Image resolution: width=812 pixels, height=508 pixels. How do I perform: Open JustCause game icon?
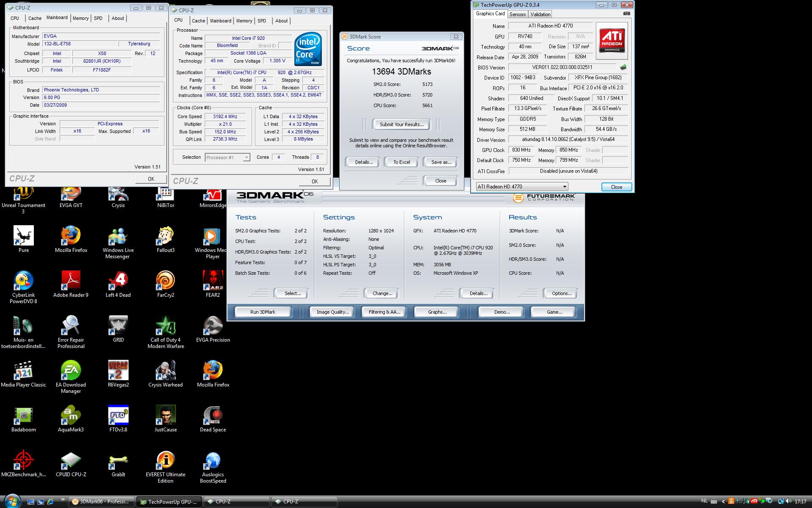click(165, 419)
